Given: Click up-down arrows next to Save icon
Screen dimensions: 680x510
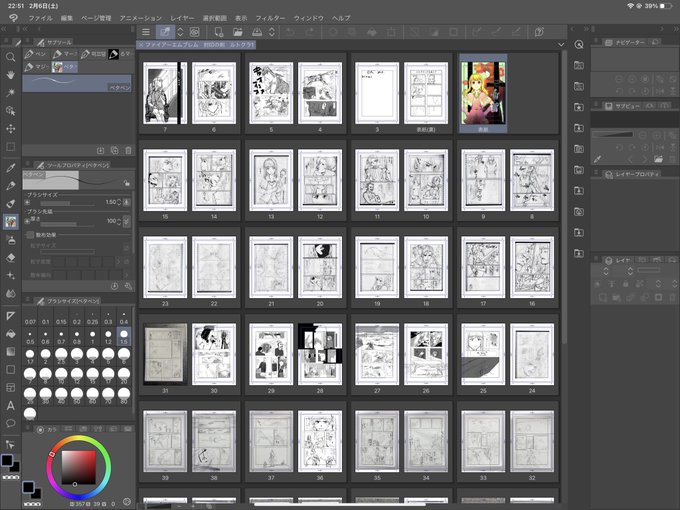Looking at the screenshot, I should [x=272, y=32].
